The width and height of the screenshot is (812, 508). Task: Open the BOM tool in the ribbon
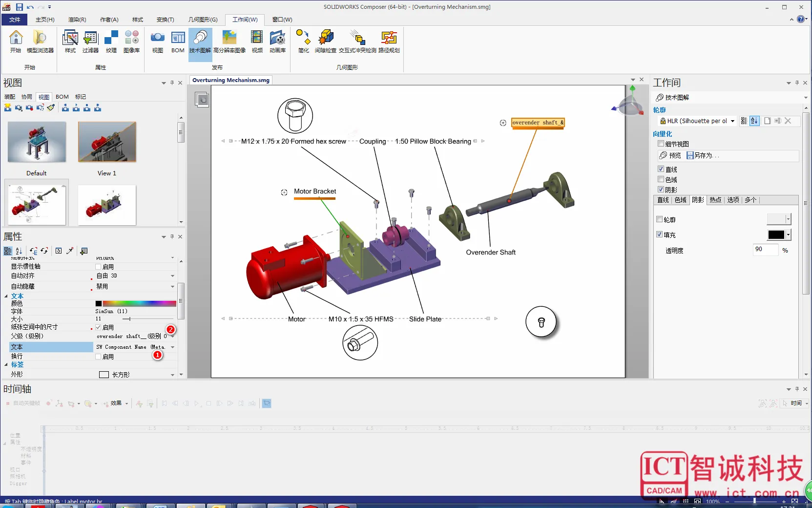[x=178, y=42]
